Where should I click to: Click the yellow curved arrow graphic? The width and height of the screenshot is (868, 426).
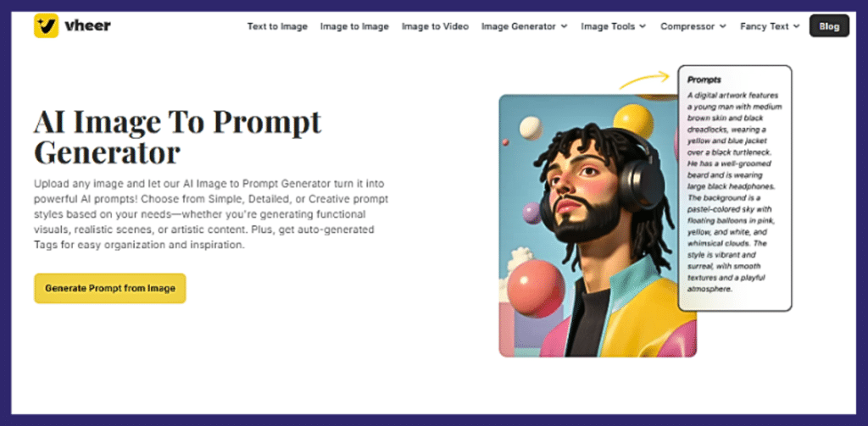(x=644, y=80)
